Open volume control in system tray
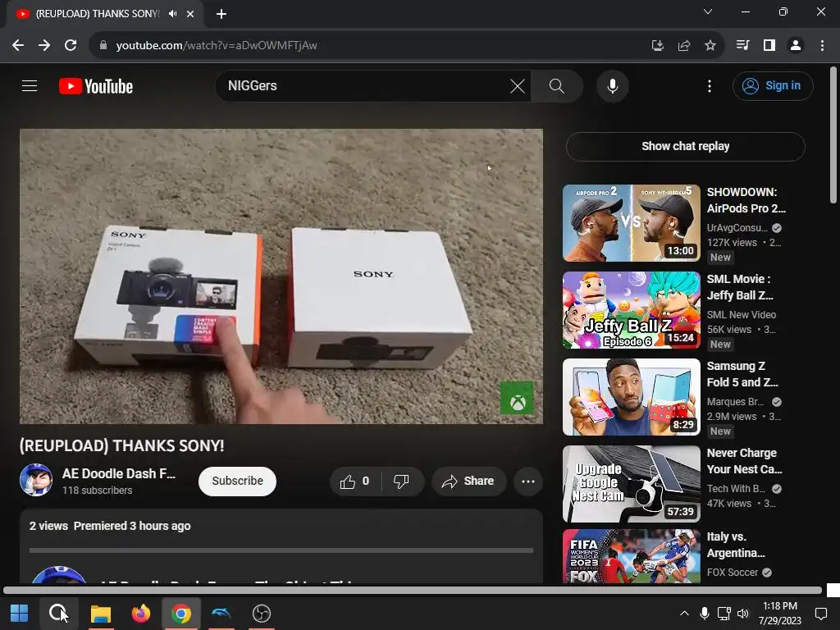 (x=742, y=614)
